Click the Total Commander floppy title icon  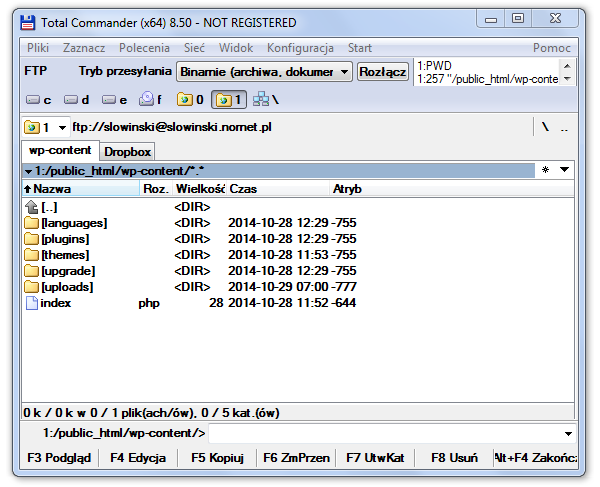[x=28, y=23]
